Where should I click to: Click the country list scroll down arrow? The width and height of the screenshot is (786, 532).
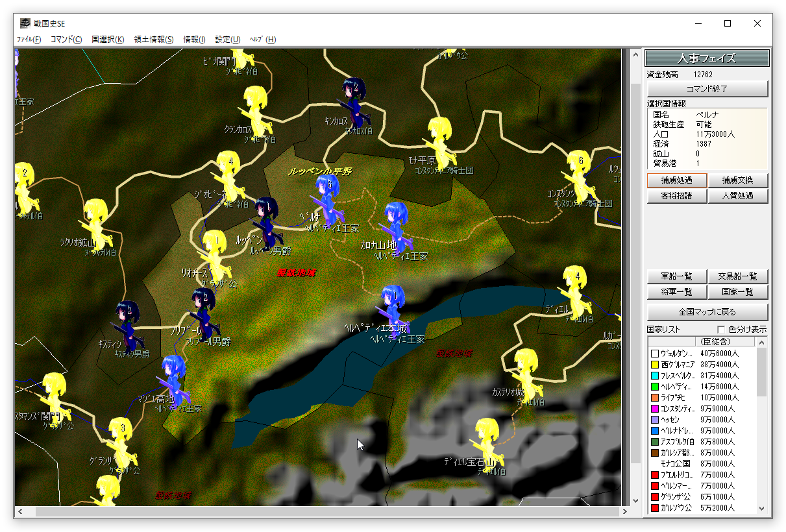point(762,508)
